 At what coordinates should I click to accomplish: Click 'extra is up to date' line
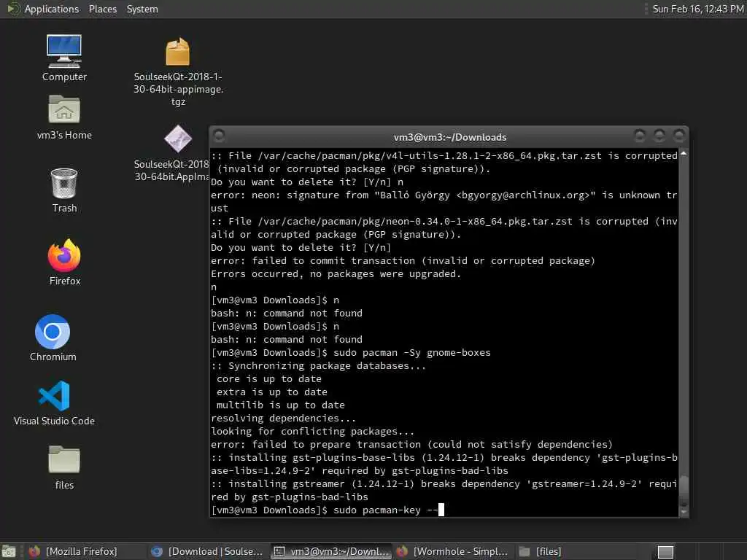pyautogui.click(x=272, y=392)
